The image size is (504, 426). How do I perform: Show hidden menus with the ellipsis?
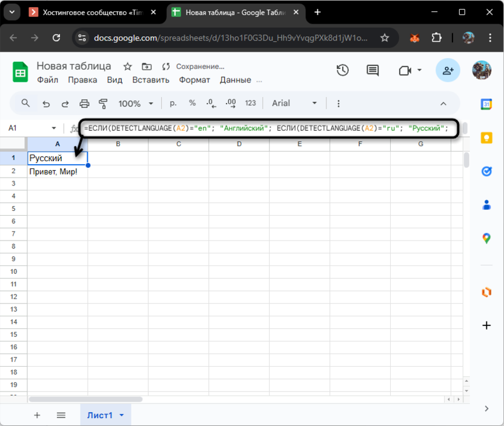pos(259,81)
